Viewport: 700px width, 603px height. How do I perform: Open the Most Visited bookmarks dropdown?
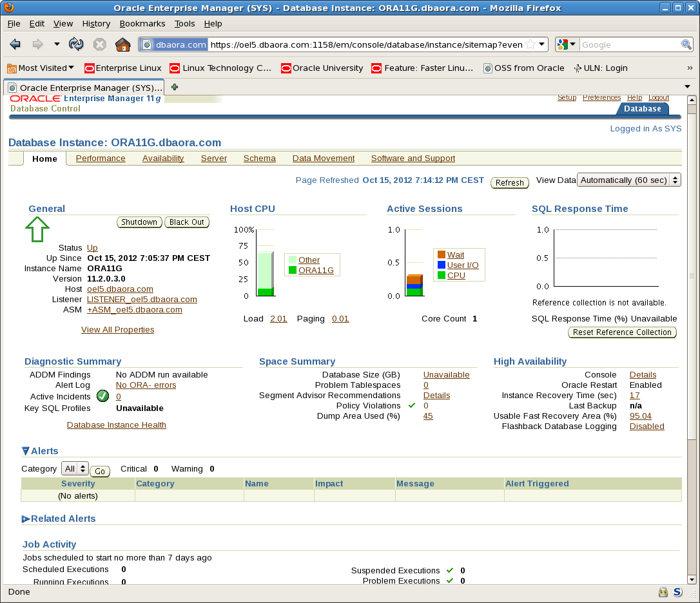[71, 68]
